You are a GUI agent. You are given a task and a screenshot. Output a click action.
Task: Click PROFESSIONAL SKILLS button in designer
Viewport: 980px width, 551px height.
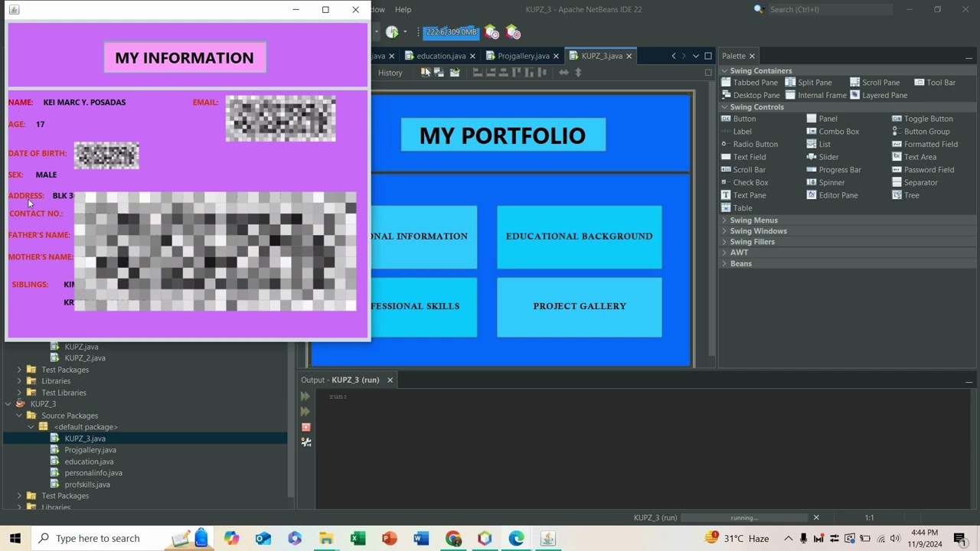point(424,307)
